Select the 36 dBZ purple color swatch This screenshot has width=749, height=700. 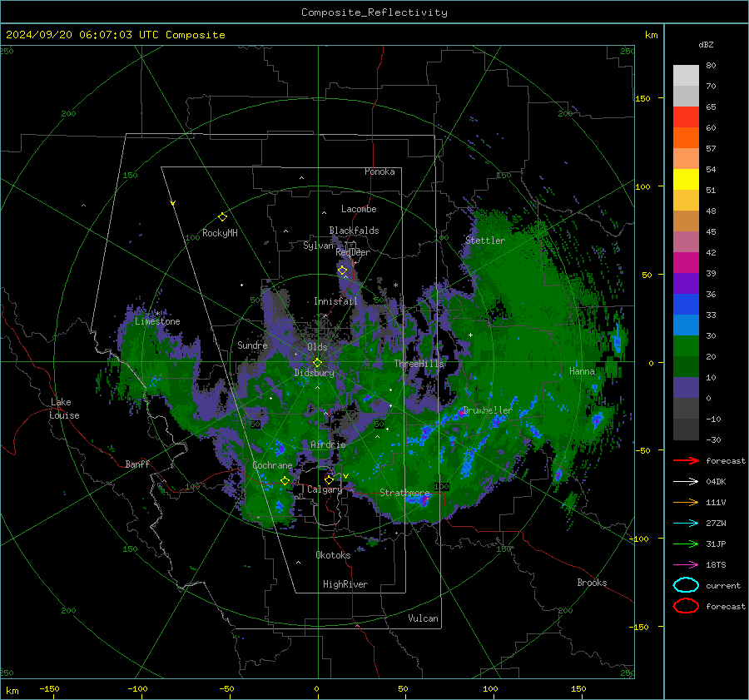[x=686, y=284]
